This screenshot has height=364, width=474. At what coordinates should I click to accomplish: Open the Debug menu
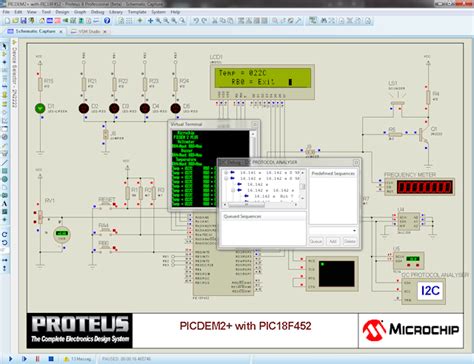97,12
